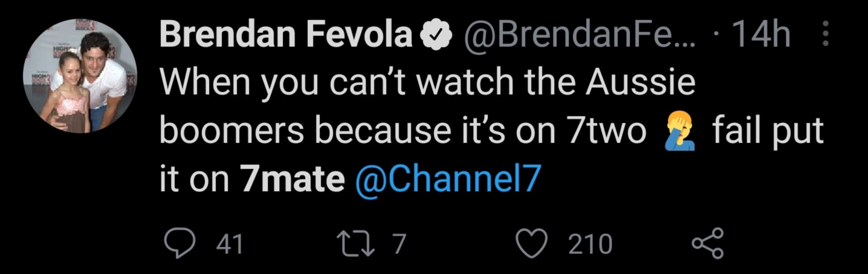Image resolution: width=868 pixels, height=274 pixels.
Task: Click the bold 7mate text
Action: coord(292,178)
